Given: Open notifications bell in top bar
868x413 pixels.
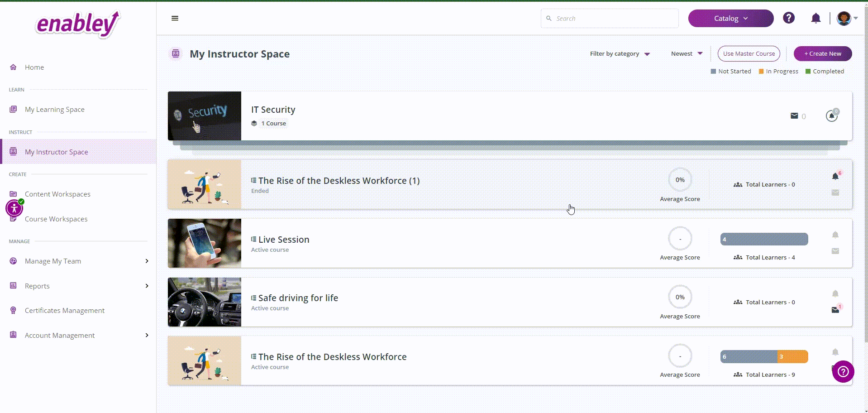Looking at the screenshot, I should tap(816, 18).
